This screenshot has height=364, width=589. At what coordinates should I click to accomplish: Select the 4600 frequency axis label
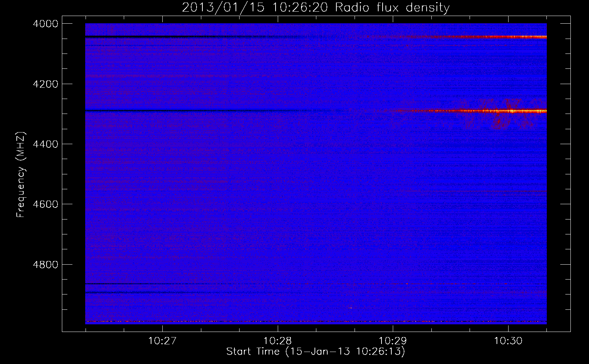45,204
